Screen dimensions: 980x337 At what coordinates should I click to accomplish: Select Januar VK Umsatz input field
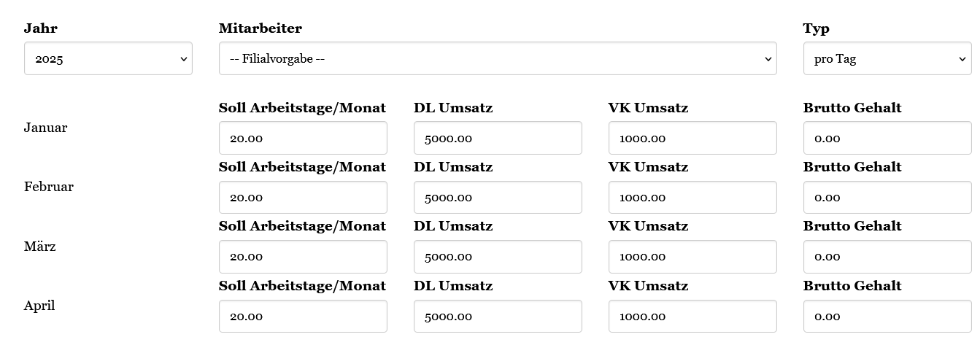[x=692, y=138]
